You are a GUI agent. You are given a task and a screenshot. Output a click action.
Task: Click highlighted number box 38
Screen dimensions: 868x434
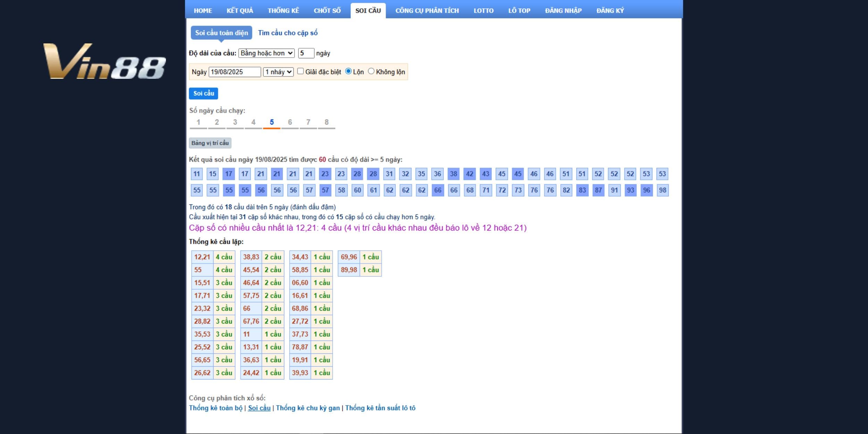pos(453,174)
